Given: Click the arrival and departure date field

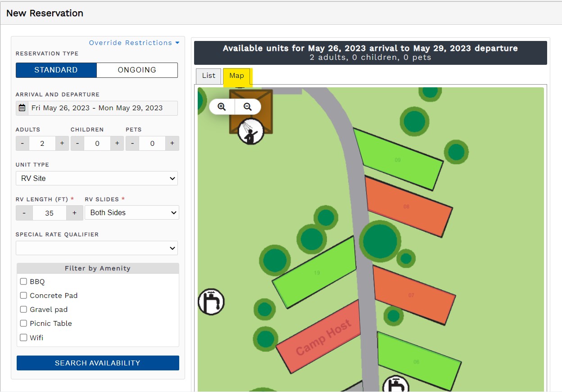Looking at the screenshot, I should pyautogui.click(x=103, y=108).
